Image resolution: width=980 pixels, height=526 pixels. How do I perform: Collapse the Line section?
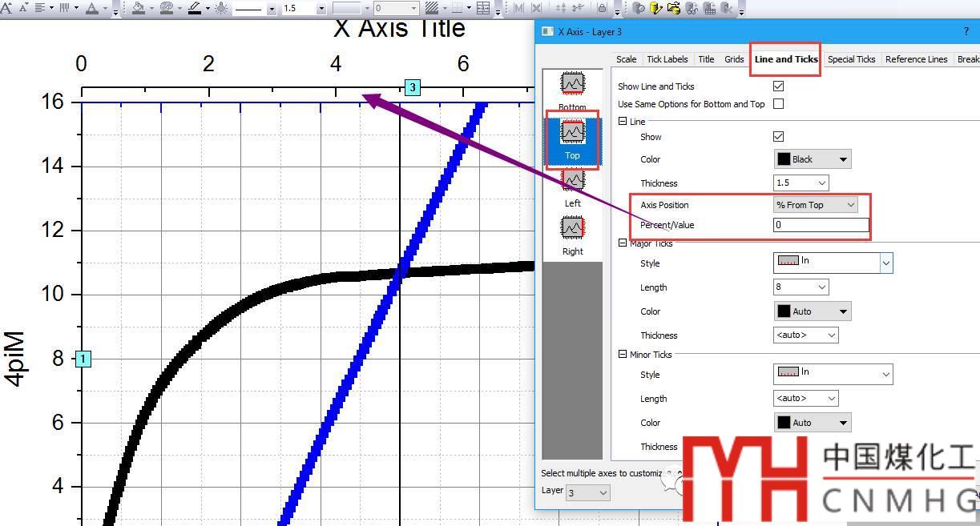click(x=623, y=122)
